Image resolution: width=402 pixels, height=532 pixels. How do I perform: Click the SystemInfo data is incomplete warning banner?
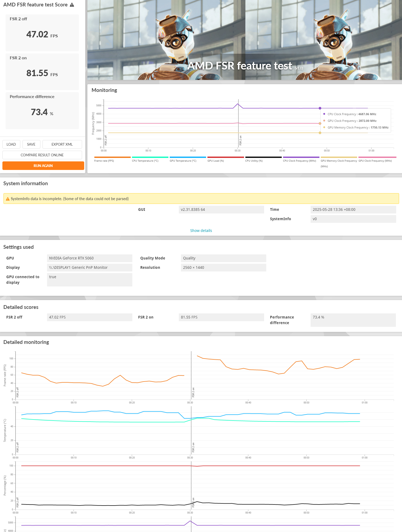[x=201, y=199]
